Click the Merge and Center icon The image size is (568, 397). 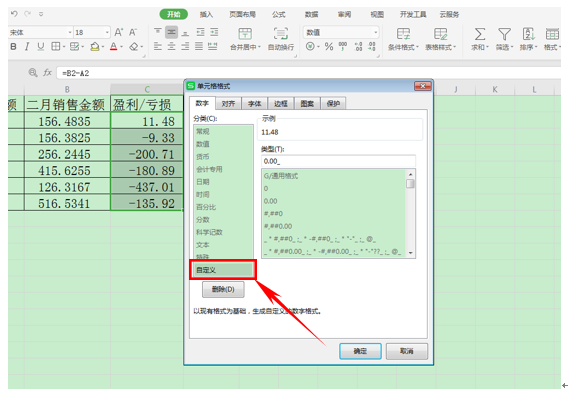coord(245,34)
